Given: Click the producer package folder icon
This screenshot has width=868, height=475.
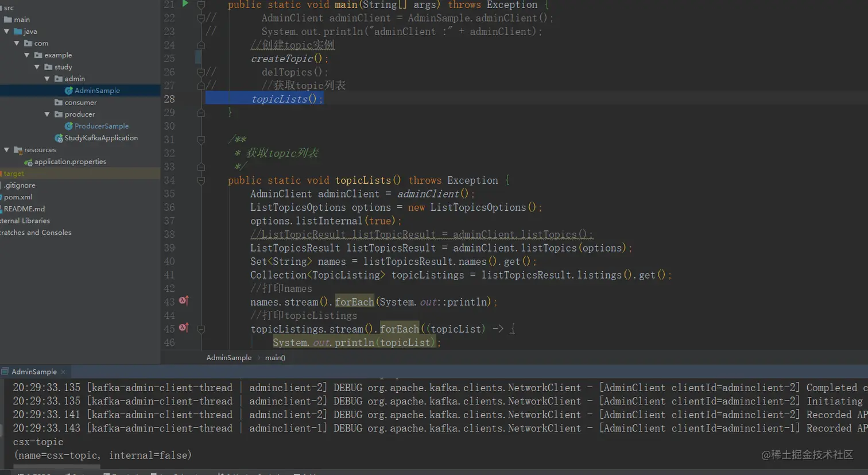Looking at the screenshot, I should 59,114.
